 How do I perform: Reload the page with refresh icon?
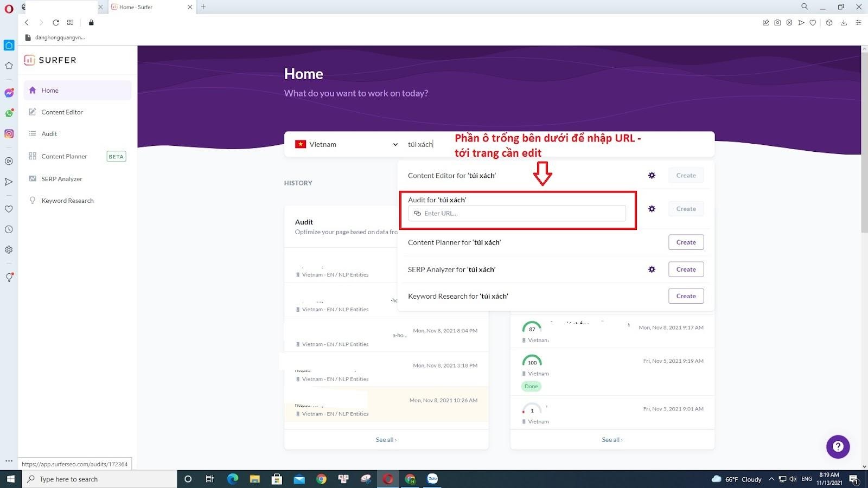(x=55, y=23)
